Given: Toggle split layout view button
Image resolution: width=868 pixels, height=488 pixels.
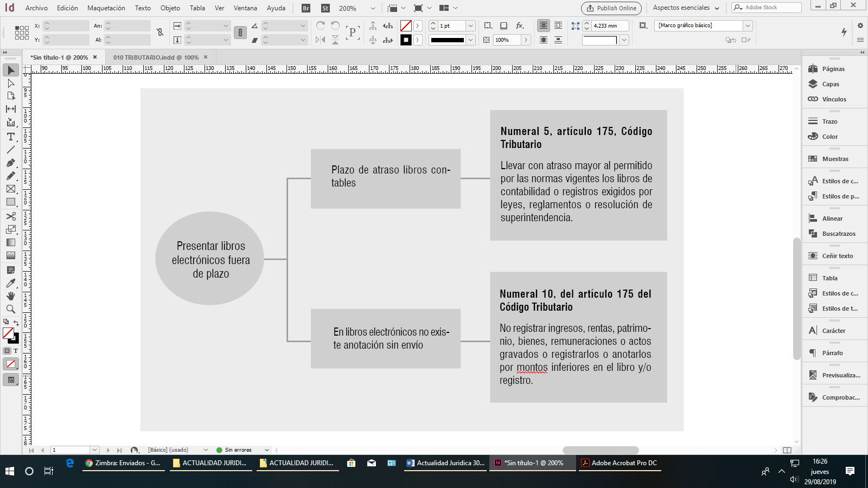Looking at the screenshot, I should click(787, 450).
